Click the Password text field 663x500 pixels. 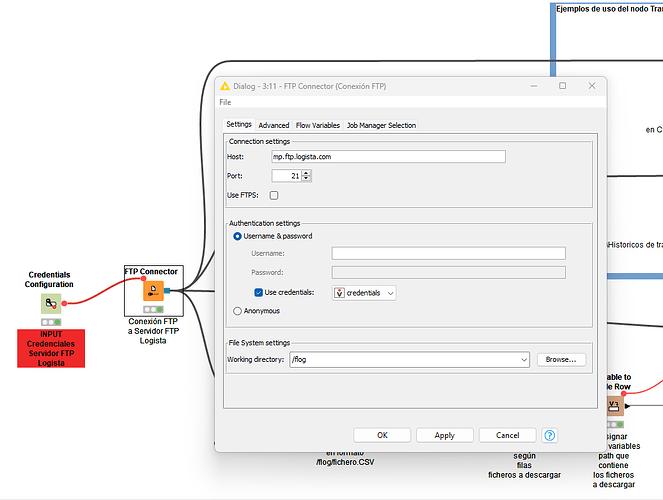449,273
